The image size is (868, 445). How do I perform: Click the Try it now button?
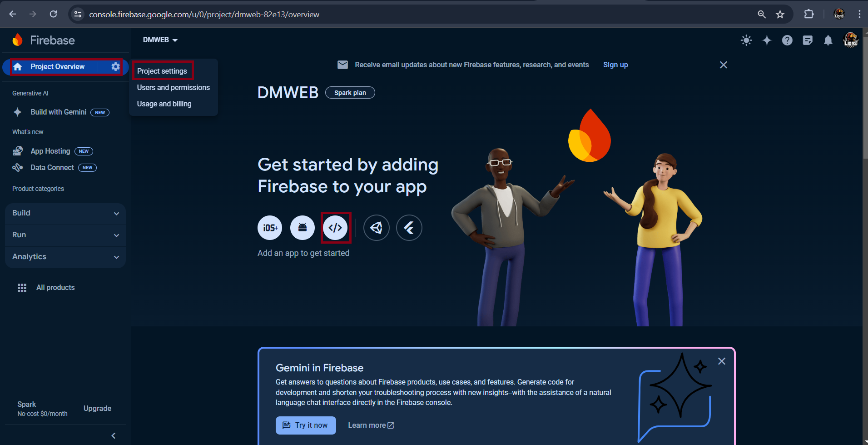(x=306, y=425)
